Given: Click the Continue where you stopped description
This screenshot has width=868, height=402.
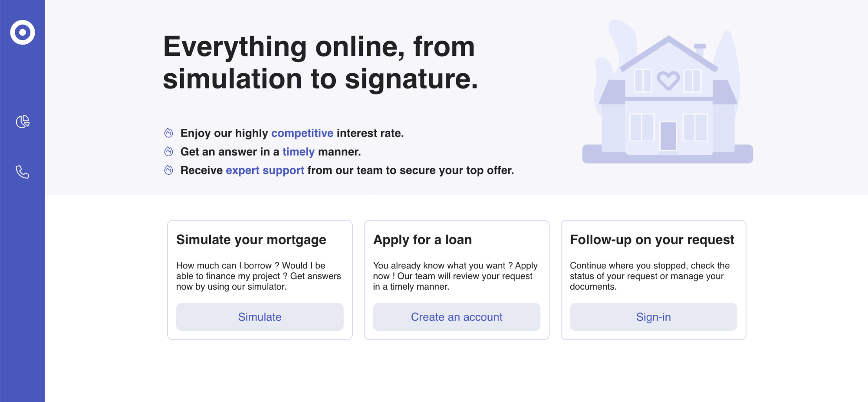Looking at the screenshot, I should click(650, 276).
